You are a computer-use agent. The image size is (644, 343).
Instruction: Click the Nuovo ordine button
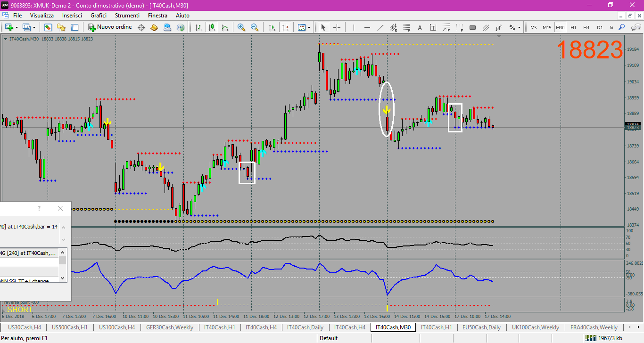pyautogui.click(x=110, y=27)
